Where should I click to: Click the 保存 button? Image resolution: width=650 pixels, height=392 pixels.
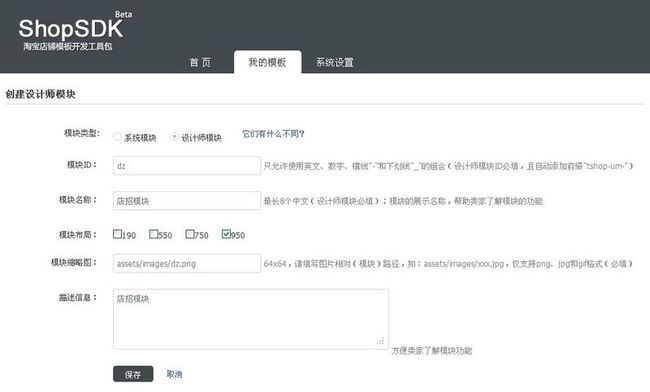pyautogui.click(x=133, y=374)
